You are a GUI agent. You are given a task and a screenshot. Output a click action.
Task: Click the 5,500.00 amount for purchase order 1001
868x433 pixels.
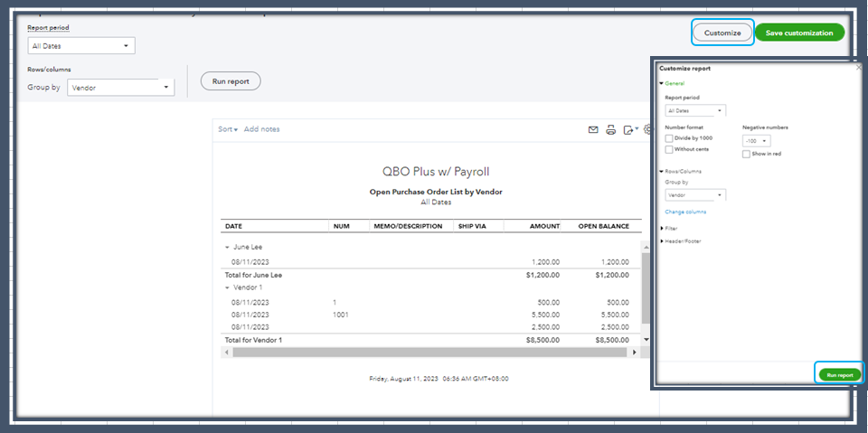[x=548, y=315]
